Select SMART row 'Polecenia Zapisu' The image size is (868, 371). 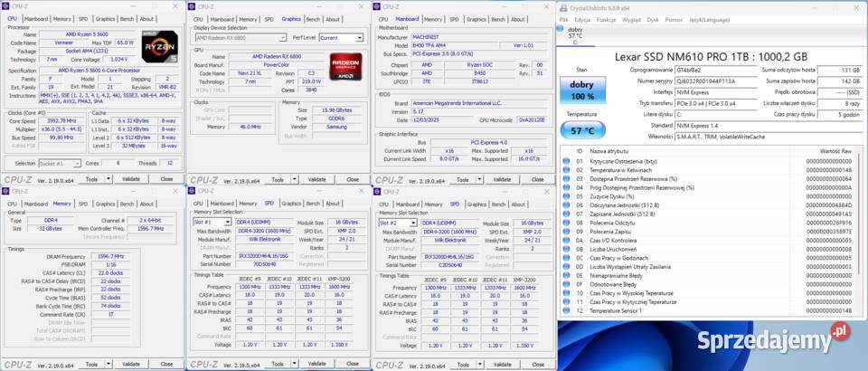[707, 232]
